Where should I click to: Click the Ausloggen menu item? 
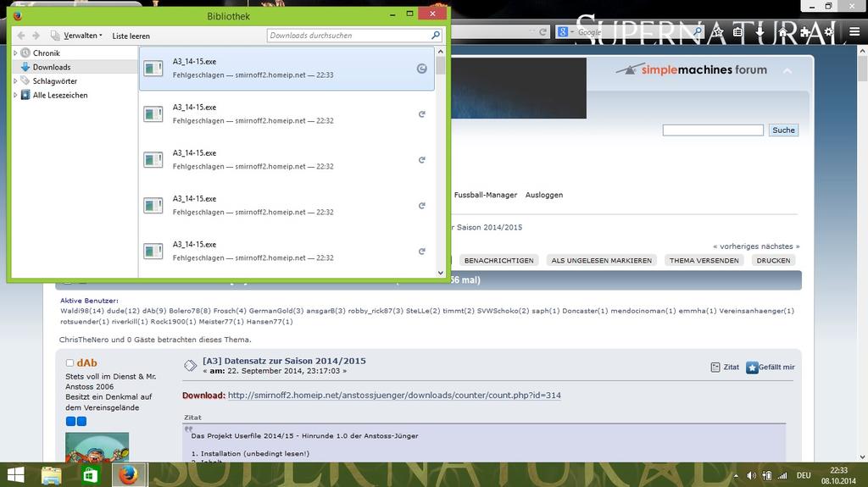click(x=544, y=195)
